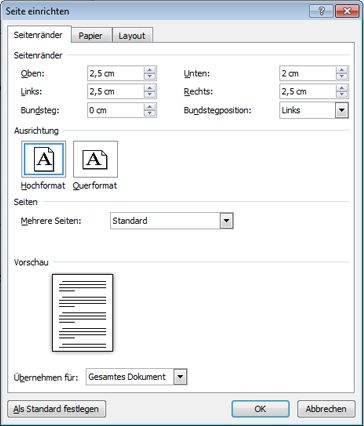Decrease the Rechts margin with down arrow
The image size is (364, 426).
(342, 95)
